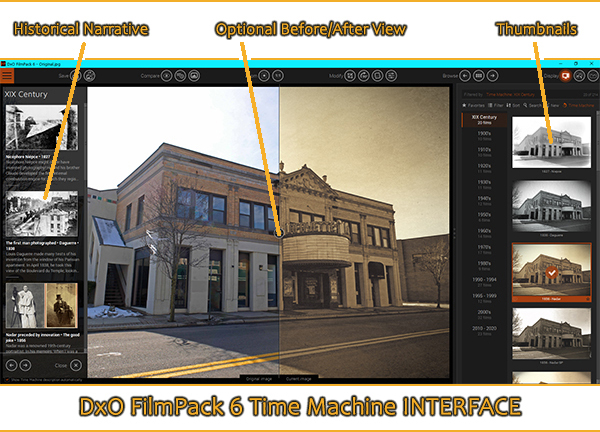Click the last Display toolbar icon
This screenshot has width=600, height=432.
pos(593,76)
